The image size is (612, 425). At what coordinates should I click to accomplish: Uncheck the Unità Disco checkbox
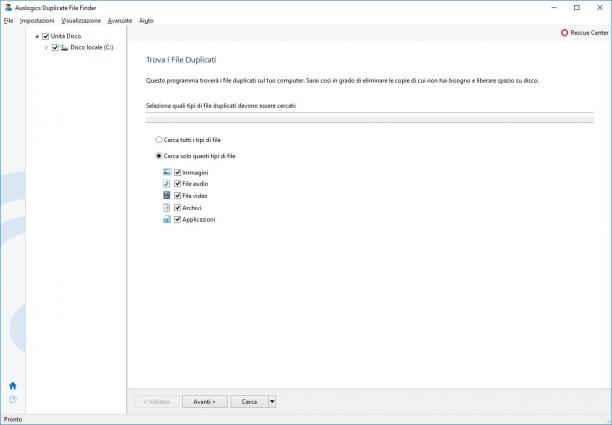[x=45, y=36]
